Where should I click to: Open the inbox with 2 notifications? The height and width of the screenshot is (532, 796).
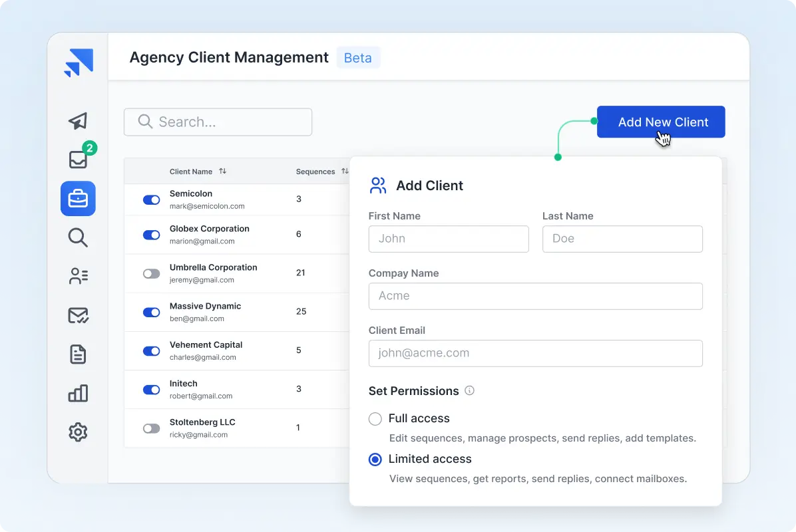pyautogui.click(x=78, y=160)
